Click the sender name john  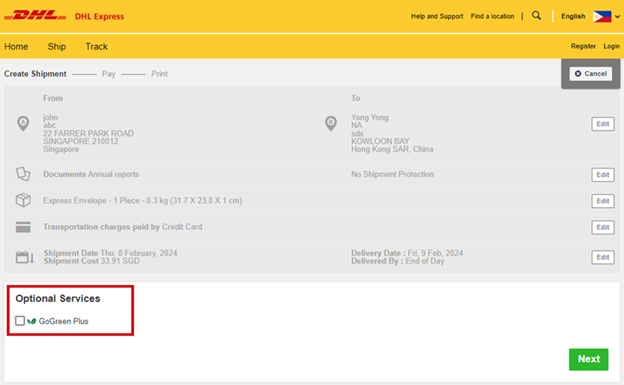click(51, 117)
